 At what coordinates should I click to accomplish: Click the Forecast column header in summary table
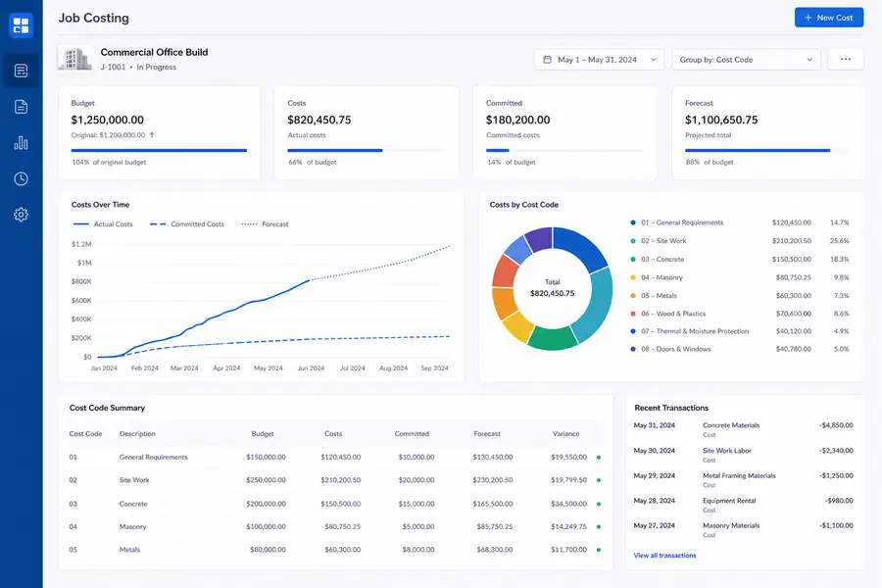coord(487,434)
